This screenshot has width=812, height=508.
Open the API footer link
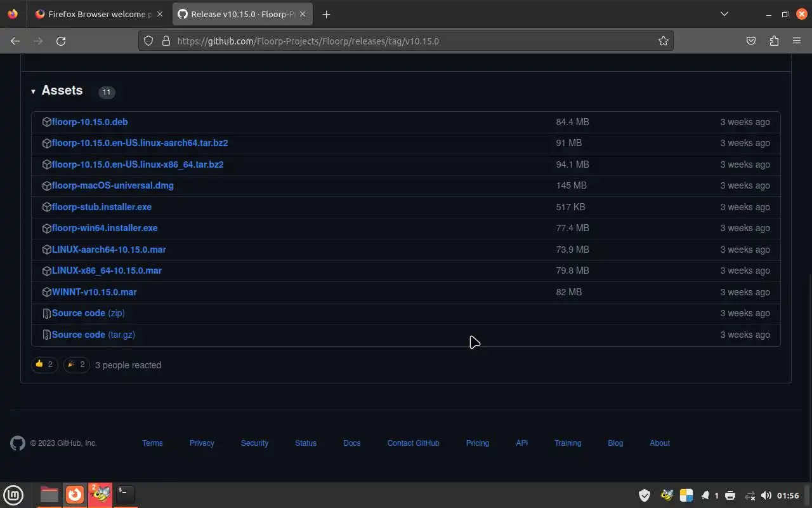[521, 443]
